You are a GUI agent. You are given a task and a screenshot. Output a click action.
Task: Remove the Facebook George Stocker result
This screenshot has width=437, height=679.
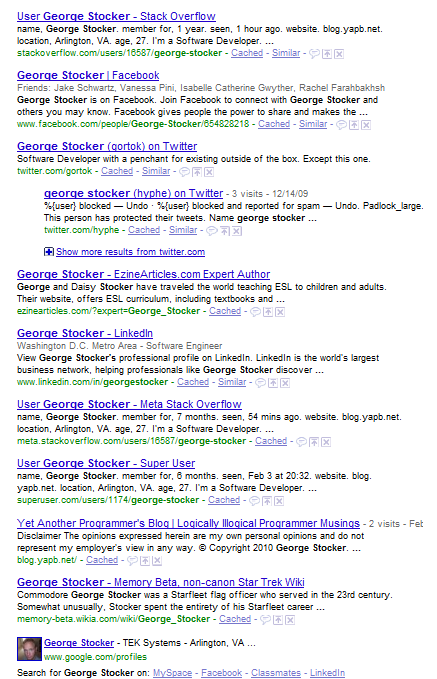366,125
